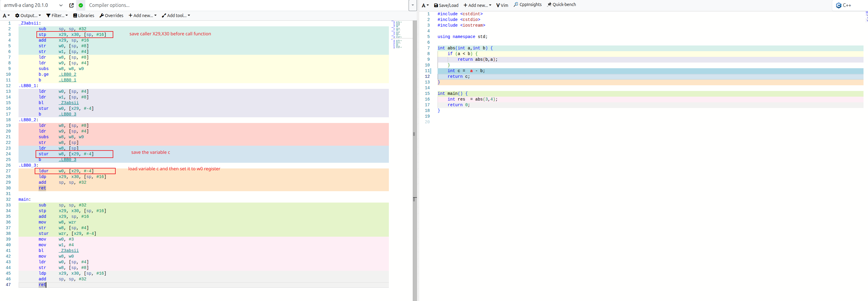868x301 pixels.
Task: Expand the Filter options dropdown
Action: [57, 16]
